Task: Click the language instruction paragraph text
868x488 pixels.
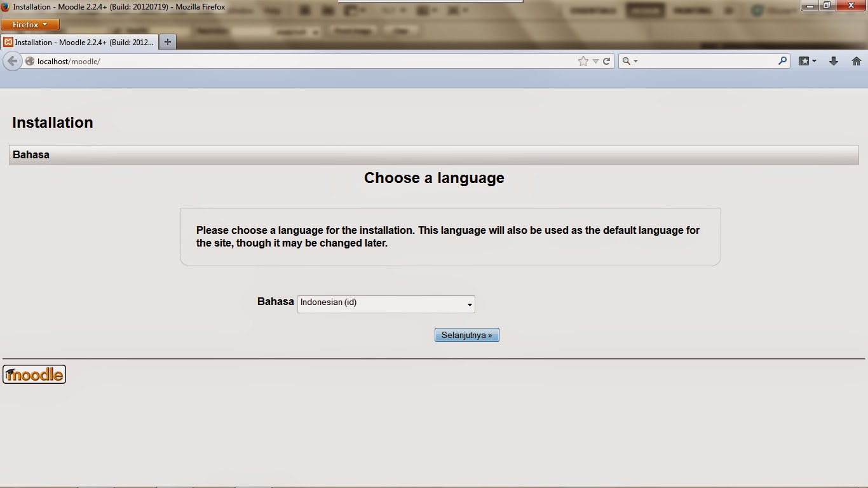Action: point(448,236)
